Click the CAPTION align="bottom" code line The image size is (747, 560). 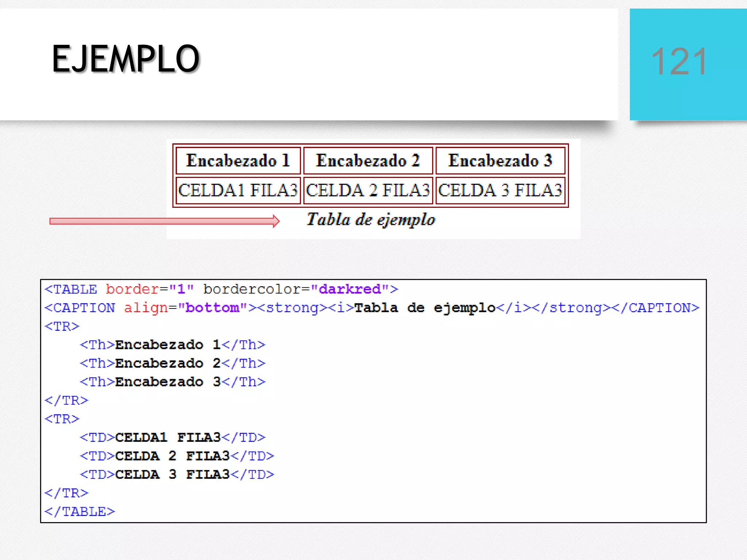coord(372,308)
